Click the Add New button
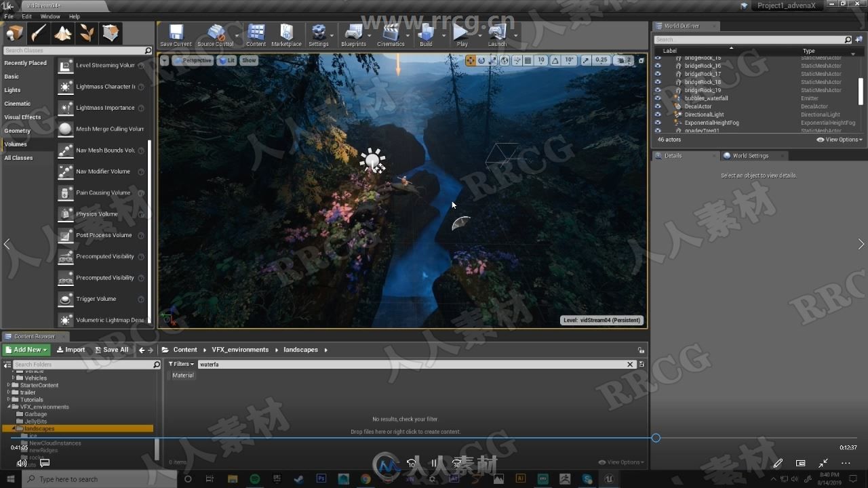Viewport: 868px width, 488px height. 26,350
